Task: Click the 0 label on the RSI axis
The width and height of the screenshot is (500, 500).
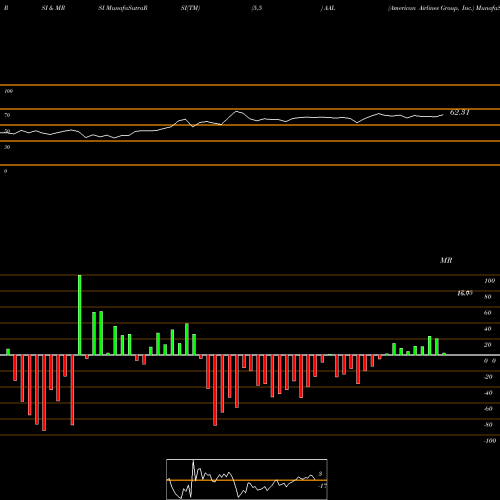Action: coord(5,171)
